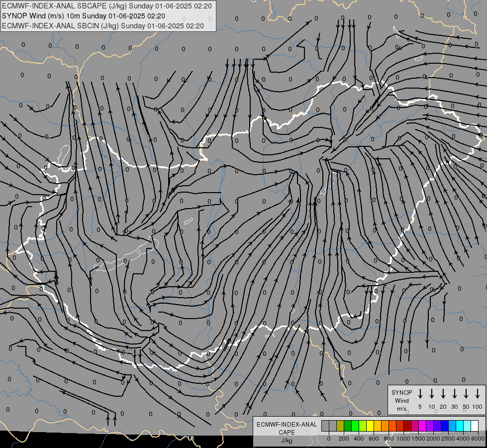Image resolution: width=487 pixels, height=448 pixels.
Task: Click the 30 speed label in wind legend
Action: [x=454, y=407]
